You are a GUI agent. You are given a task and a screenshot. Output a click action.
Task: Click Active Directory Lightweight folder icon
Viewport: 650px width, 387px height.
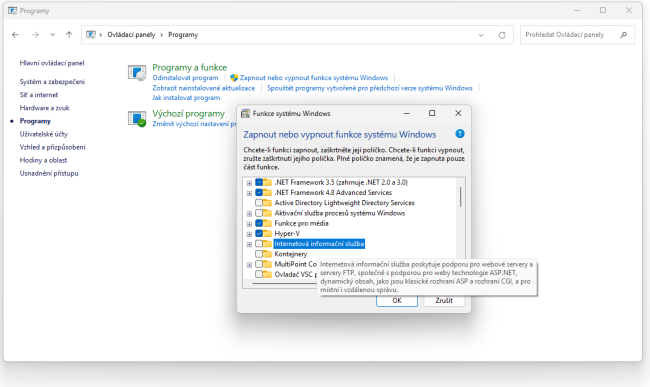(267, 203)
